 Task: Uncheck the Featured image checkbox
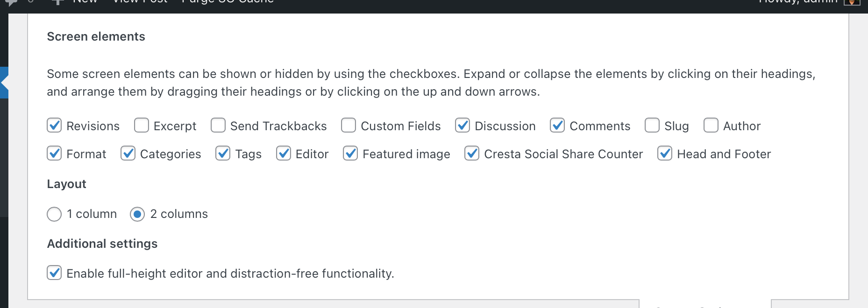click(350, 153)
